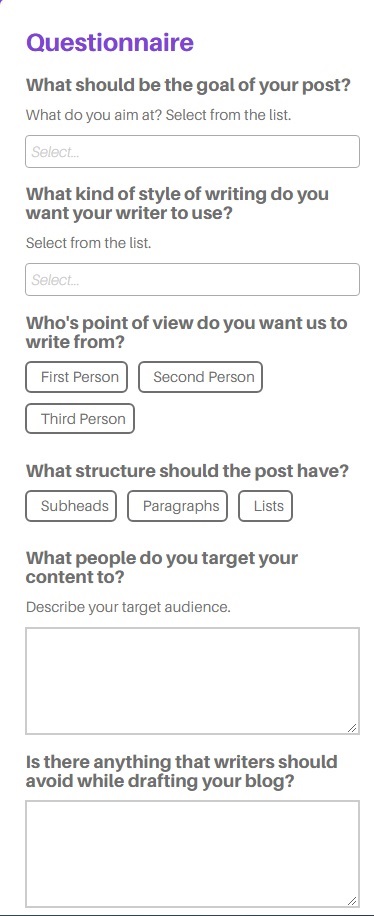Select Subheads structure option
Screen dimensions: 374x916
pos(71,506)
